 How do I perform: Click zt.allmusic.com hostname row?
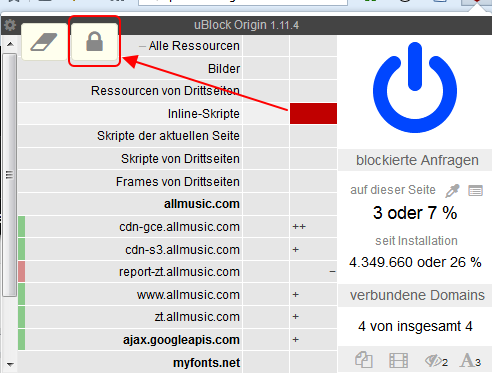[x=130, y=317]
